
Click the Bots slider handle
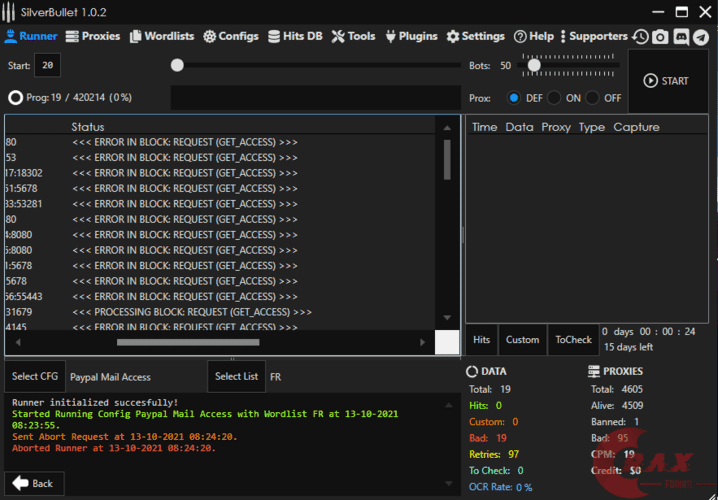pos(534,66)
